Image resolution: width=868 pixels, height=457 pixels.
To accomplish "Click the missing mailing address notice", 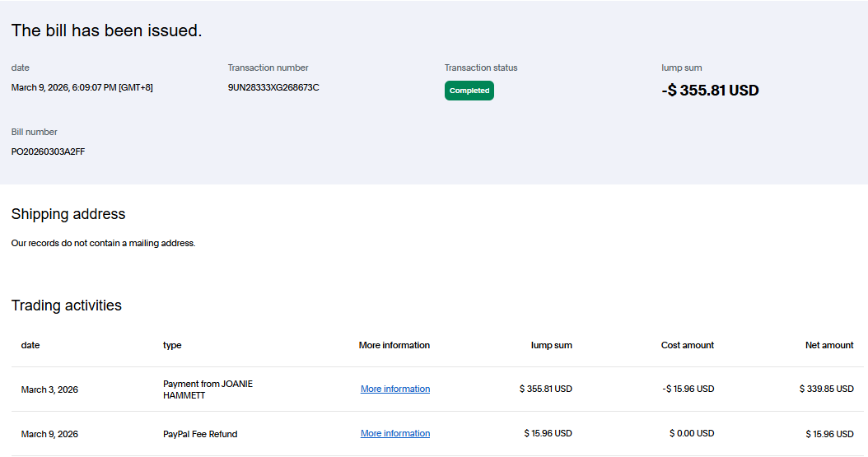I will [x=103, y=243].
